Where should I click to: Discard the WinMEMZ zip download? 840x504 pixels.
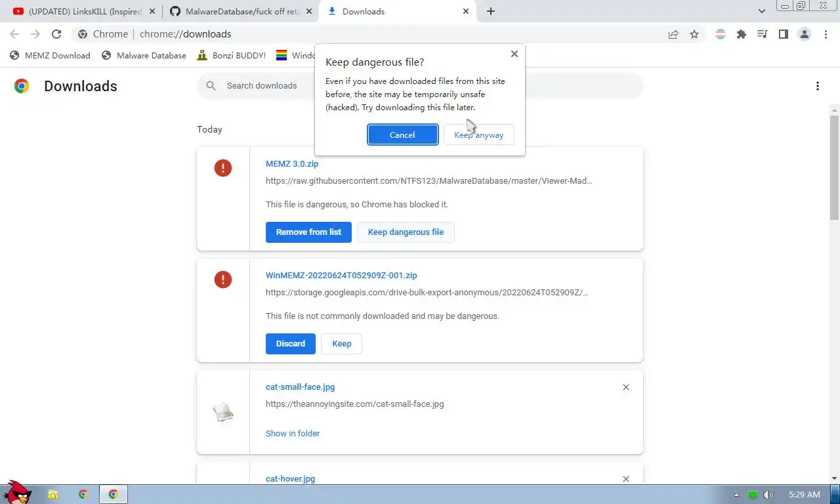coord(291,344)
